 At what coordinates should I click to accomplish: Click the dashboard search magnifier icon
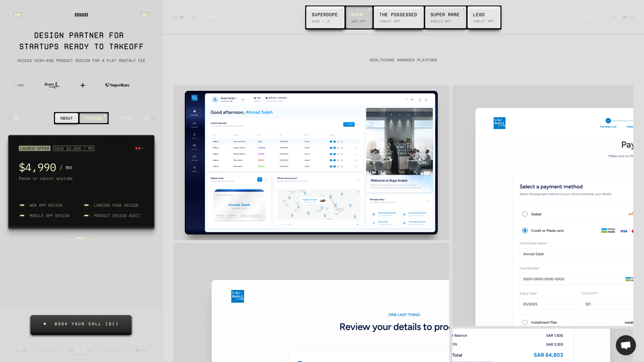point(420,100)
